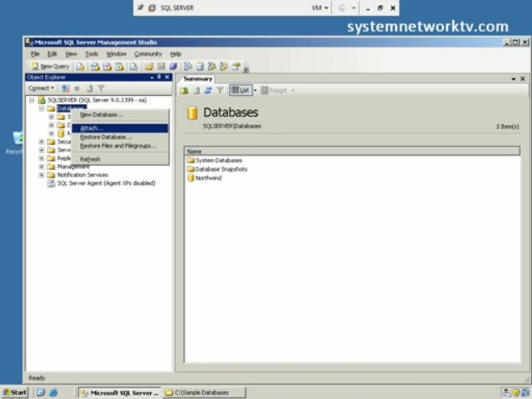Click the New Query toolbar button
Image resolution: width=532 pixels, height=399 pixels.
coord(49,66)
